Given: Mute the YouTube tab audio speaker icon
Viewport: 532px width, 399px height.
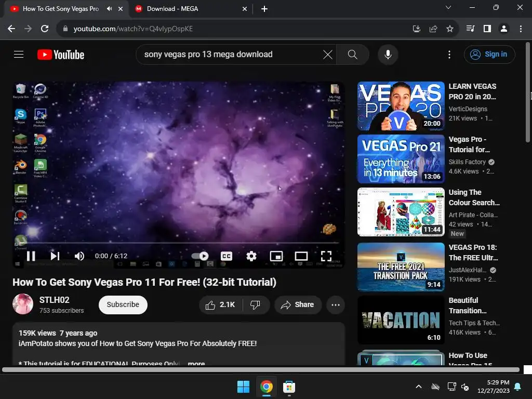Looking at the screenshot, I should click(x=109, y=9).
